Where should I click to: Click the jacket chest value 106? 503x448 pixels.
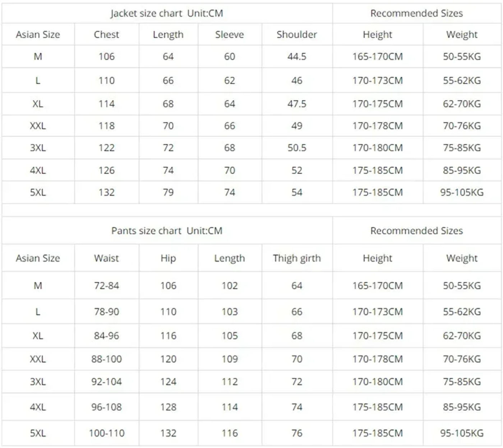coord(107,56)
